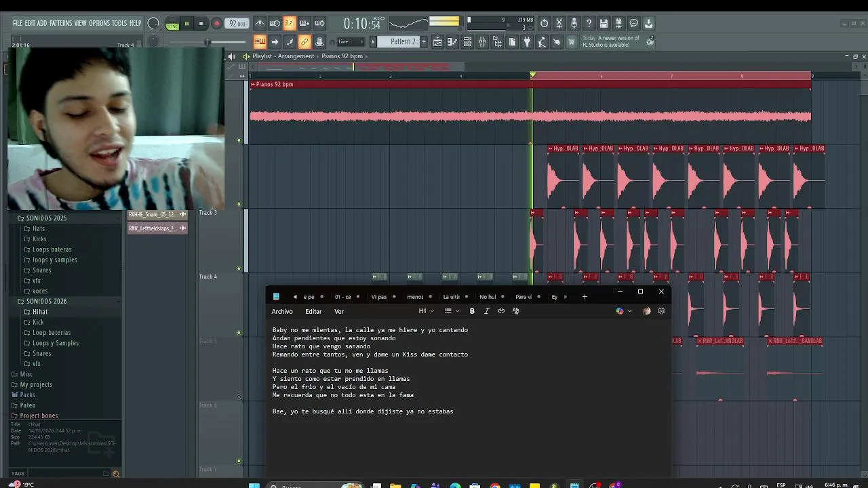
Task: Open the Browser view icon
Action: click(497, 42)
